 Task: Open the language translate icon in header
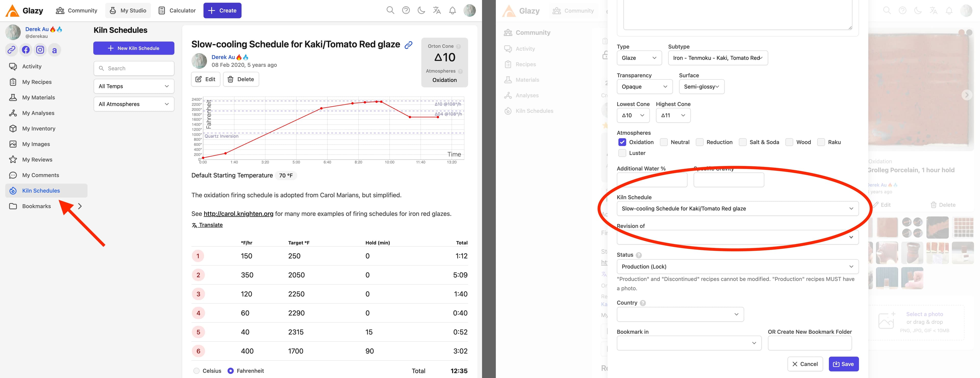click(437, 10)
